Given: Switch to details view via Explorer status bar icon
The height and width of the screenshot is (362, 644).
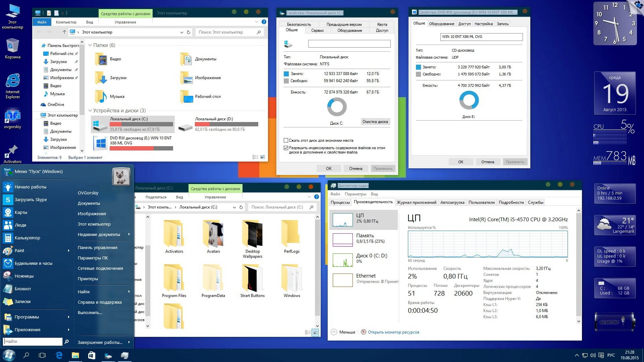Looking at the screenshot, I should [255, 156].
